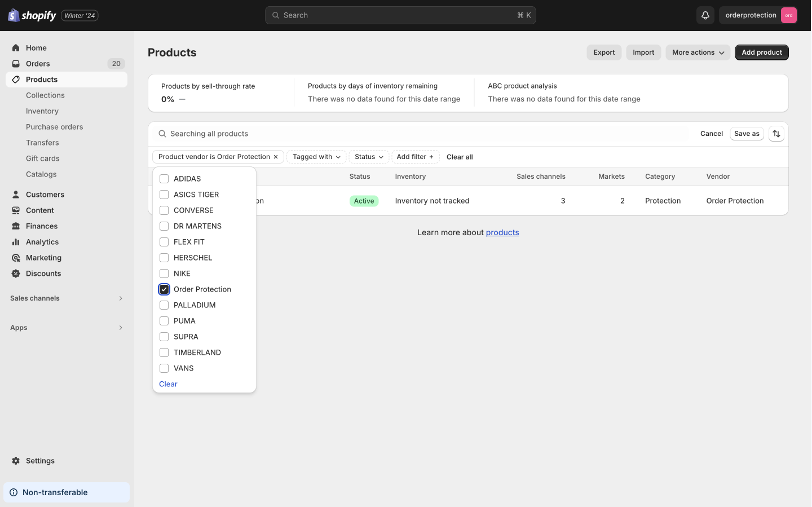Viewport: 812px width, 507px height.
Task: Click the Searching all products field
Action: pos(420,134)
